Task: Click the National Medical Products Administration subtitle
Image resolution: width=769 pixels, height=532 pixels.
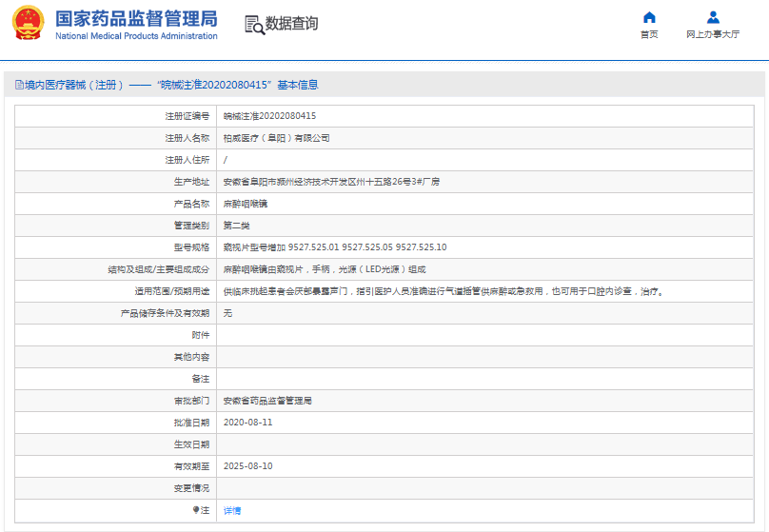Action: [136, 36]
